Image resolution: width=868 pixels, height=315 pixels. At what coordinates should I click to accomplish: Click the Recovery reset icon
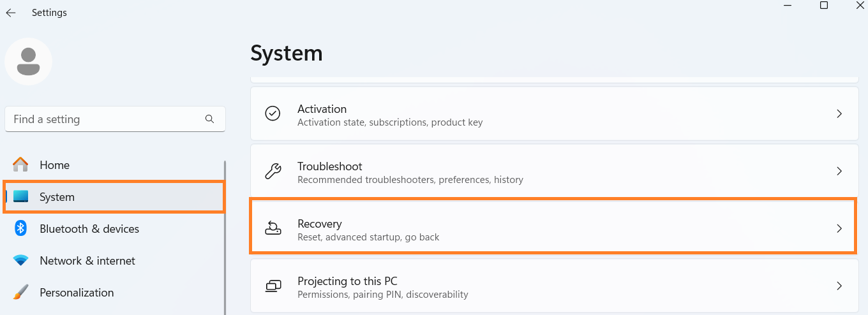point(273,228)
